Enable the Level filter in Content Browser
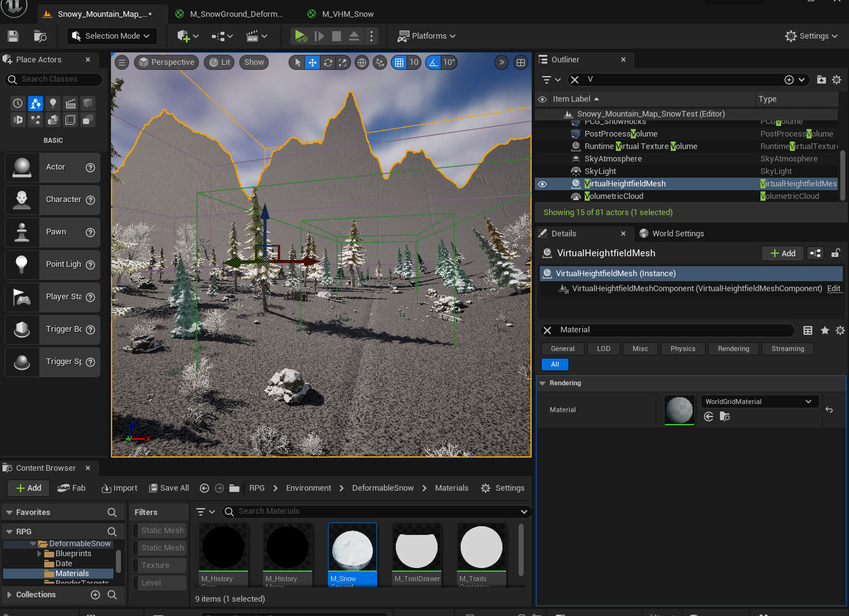Image resolution: width=849 pixels, height=616 pixels. point(160,583)
